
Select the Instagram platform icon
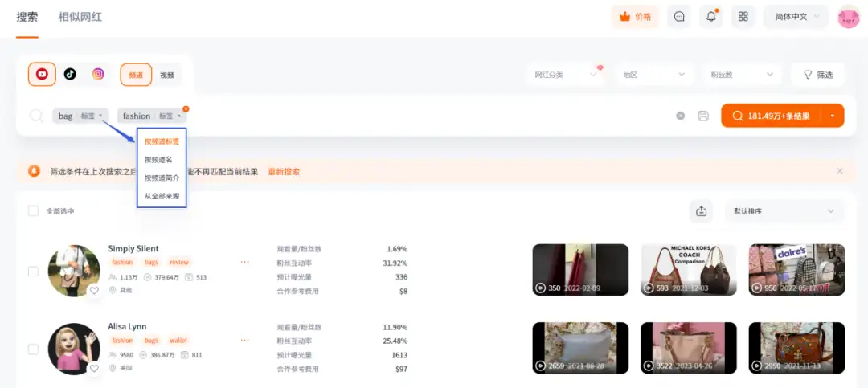98,74
